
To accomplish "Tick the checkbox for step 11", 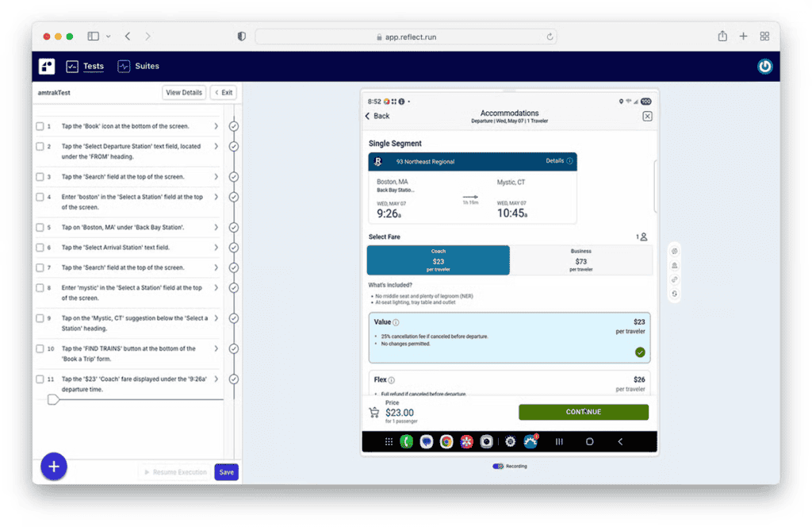I will point(40,379).
